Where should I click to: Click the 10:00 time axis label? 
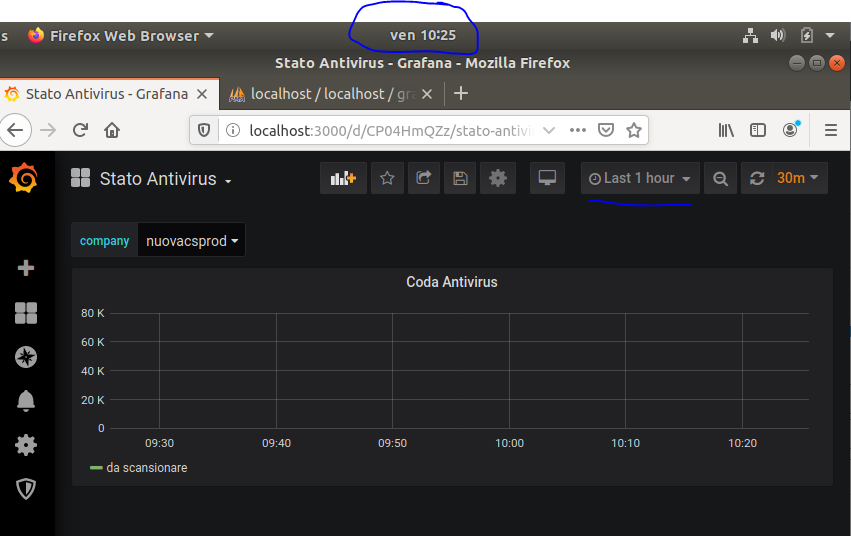click(x=509, y=443)
